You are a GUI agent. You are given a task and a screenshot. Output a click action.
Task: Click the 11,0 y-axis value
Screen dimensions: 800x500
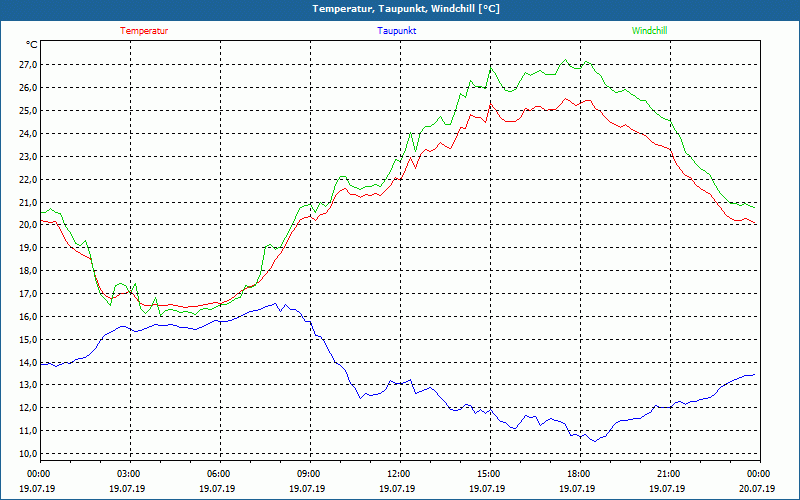pos(28,431)
